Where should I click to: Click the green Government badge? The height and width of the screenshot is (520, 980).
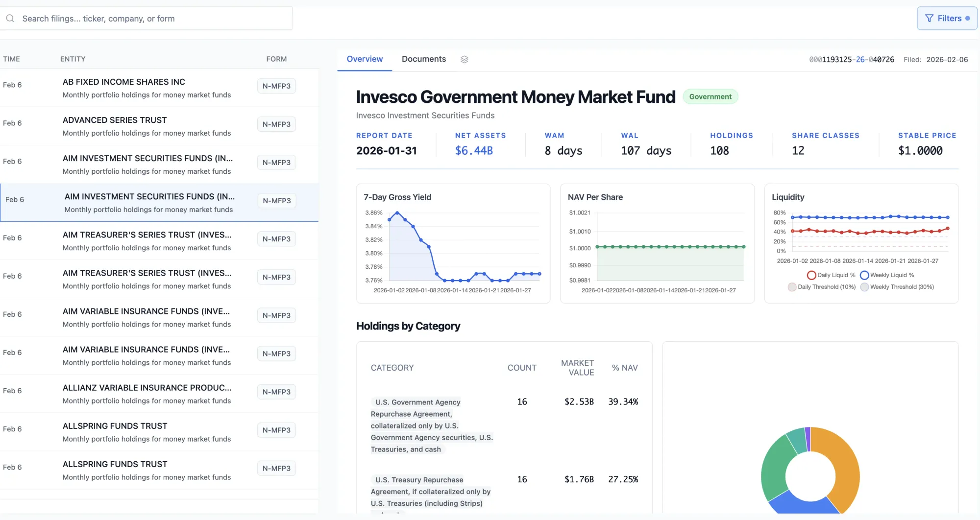[710, 97]
